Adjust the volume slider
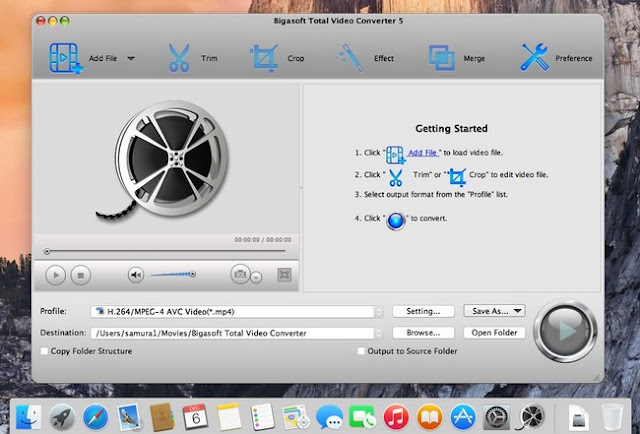 pyautogui.click(x=173, y=274)
